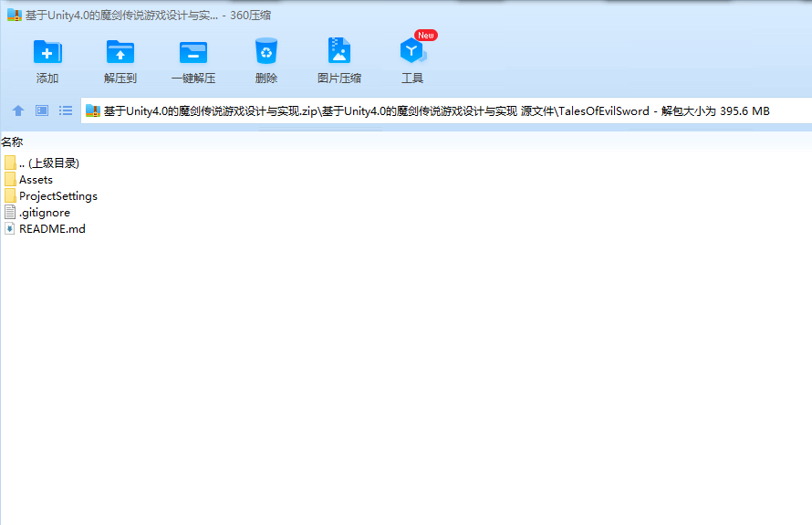Click the 图片压缩 label text
The image size is (812, 525).
339,79
